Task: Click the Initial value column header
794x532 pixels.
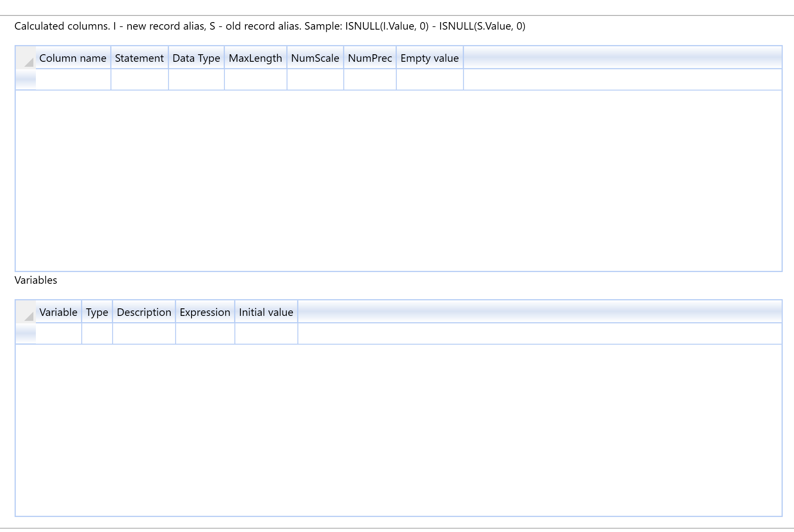Action: [266, 312]
